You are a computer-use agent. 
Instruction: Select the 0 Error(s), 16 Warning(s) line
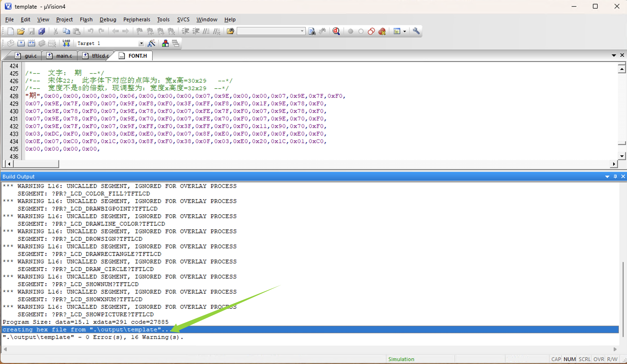93,337
